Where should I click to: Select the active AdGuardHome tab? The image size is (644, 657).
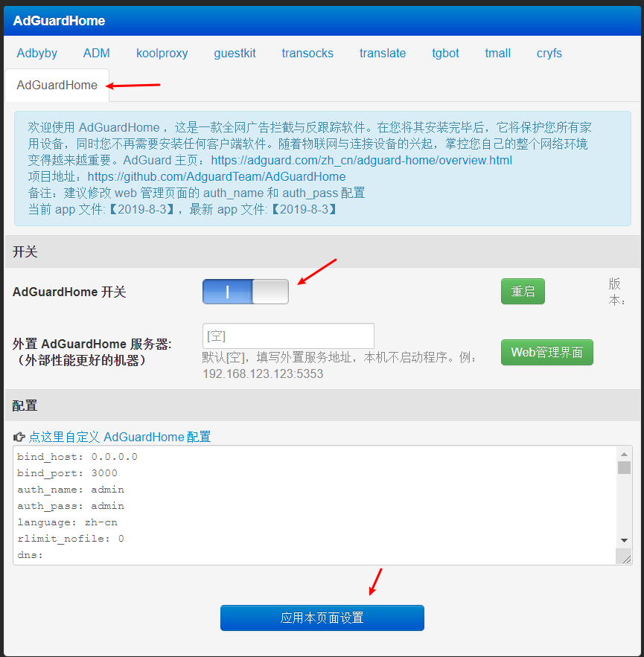click(x=57, y=85)
